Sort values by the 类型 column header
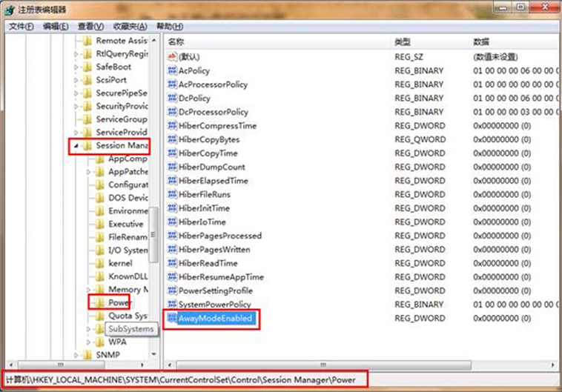562x392 pixels. pos(403,41)
